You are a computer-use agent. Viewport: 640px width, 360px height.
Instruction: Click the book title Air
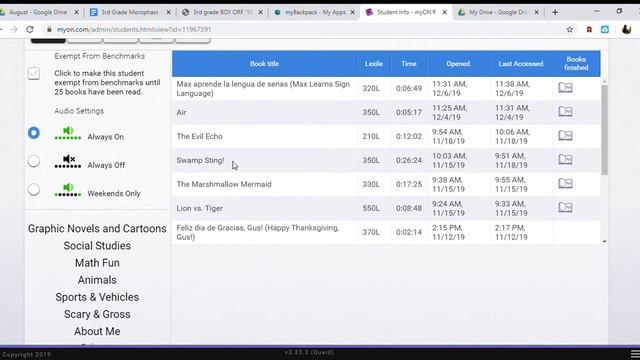click(x=181, y=112)
